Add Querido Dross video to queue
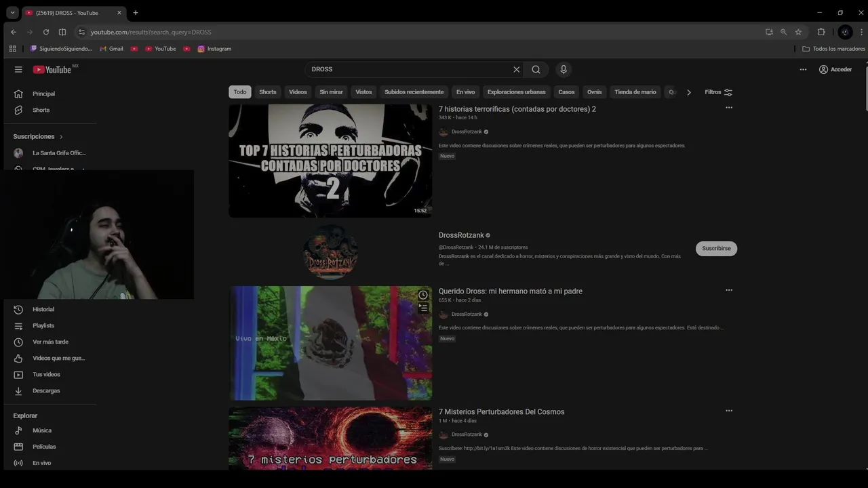The height and width of the screenshot is (488, 868). click(x=423, y=308)
